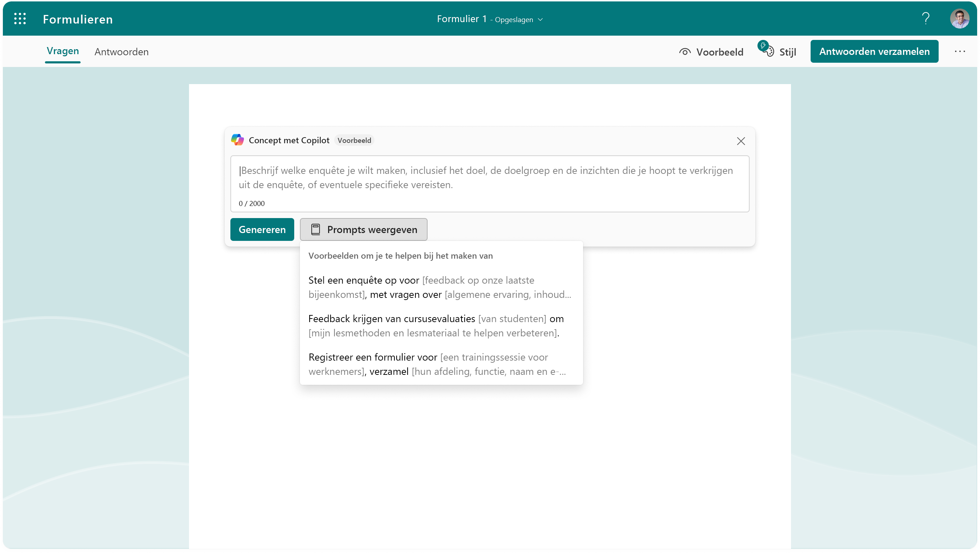Viewport: 980px width, 553px height.
Task: Open the Formulieren app home link
Action: coord(78,19)
